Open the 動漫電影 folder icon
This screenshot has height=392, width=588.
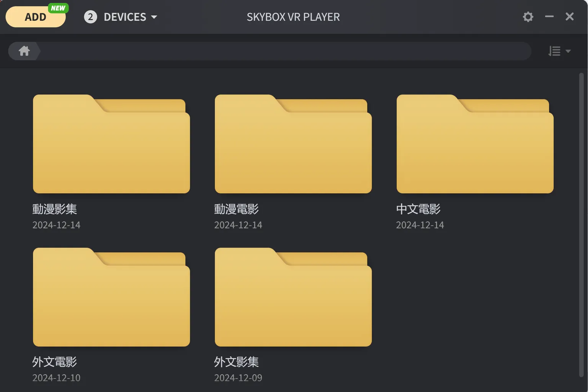[x=293, y=144]
